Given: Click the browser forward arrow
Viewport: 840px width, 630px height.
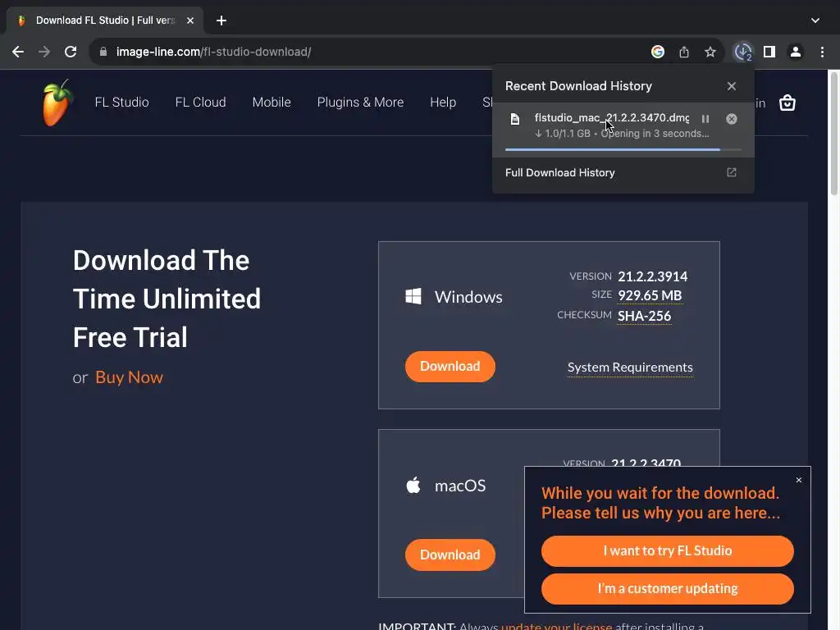Looking at the screenshot, I should coord(44,52).
